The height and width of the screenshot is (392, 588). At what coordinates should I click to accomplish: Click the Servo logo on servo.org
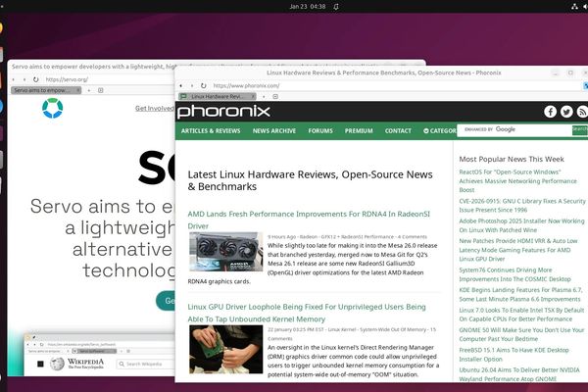(53, 108)
